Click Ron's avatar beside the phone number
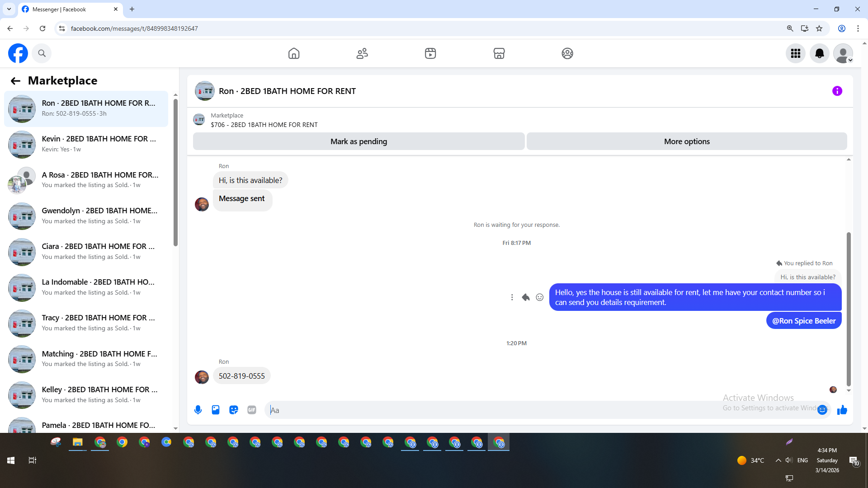The width and height of the screenshot is (868, 488). point(202,377)
